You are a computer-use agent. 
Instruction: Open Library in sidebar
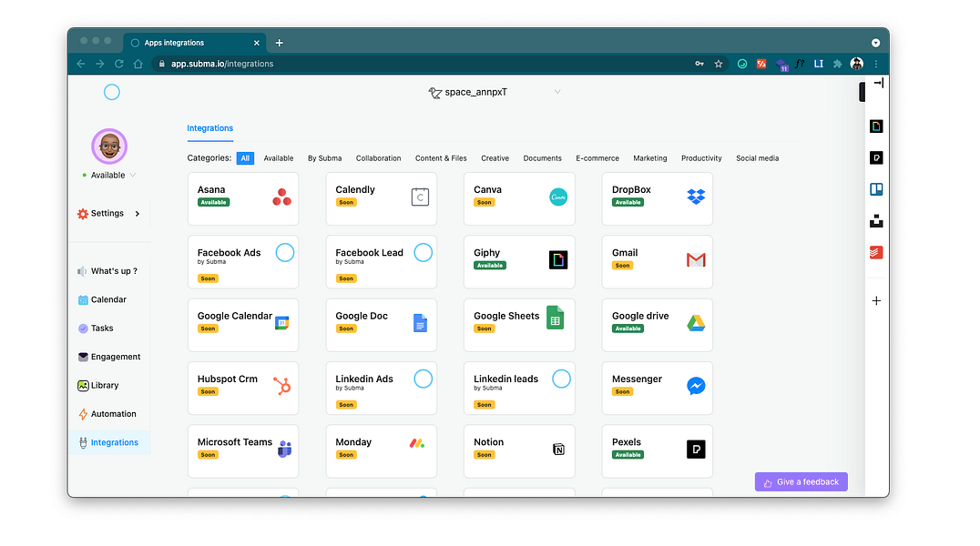tap(110, 386)
